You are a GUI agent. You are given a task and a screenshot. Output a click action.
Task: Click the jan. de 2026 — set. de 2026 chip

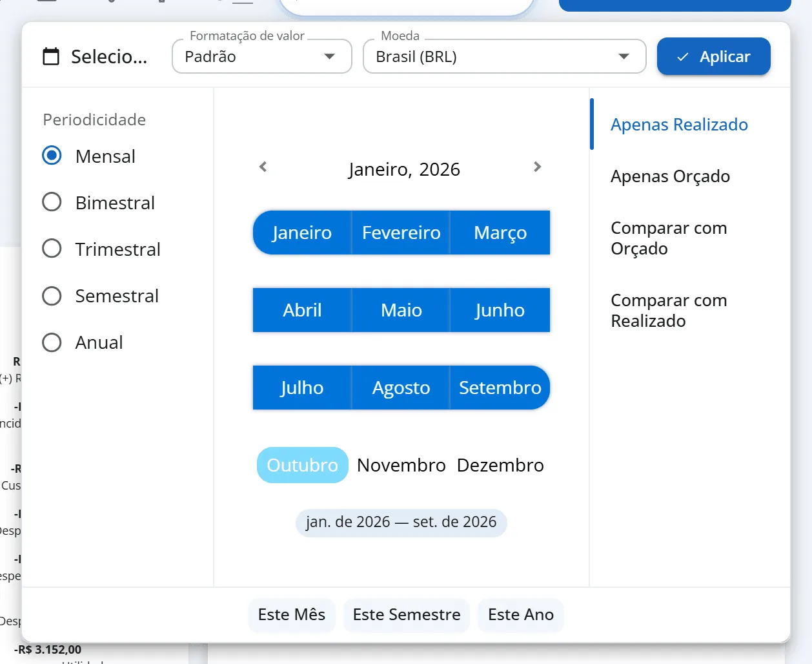401,522
